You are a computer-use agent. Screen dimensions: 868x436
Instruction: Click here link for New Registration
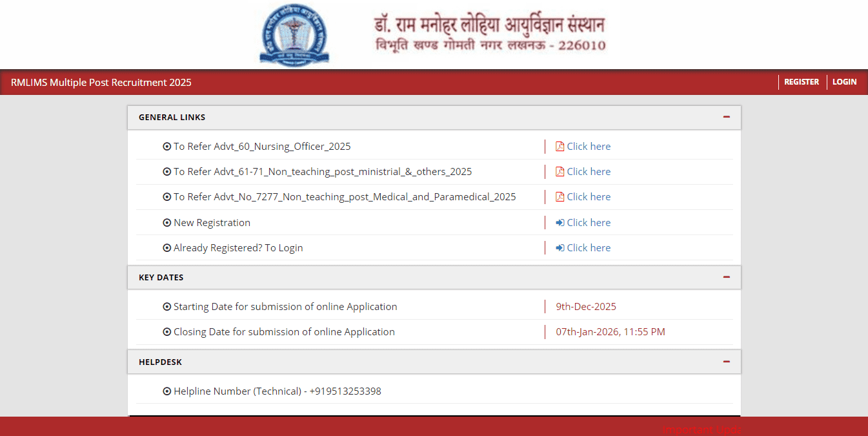point(588,222)
